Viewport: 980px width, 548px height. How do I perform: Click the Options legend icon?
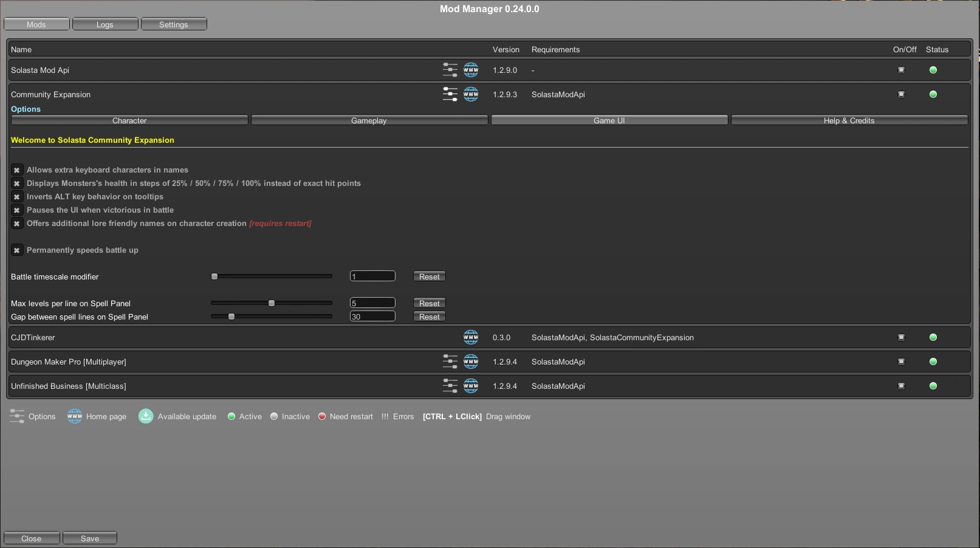[x=17, y=416]
